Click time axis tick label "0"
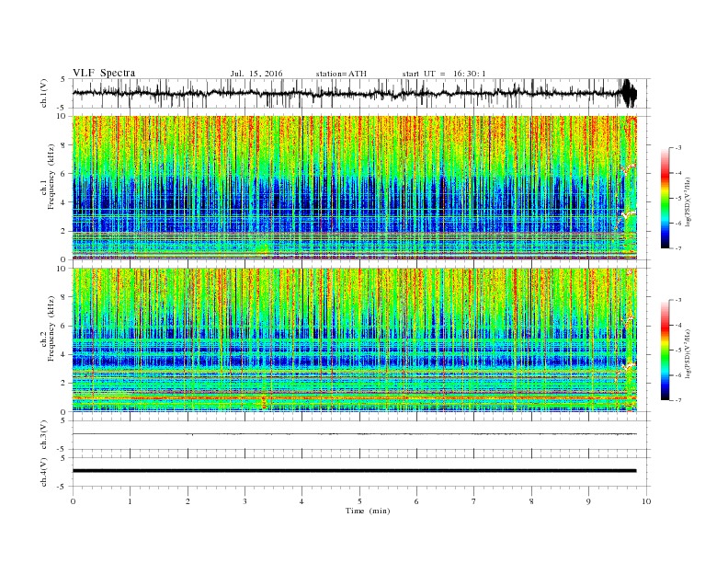This screenshot has height=563, width=728. 73,501
